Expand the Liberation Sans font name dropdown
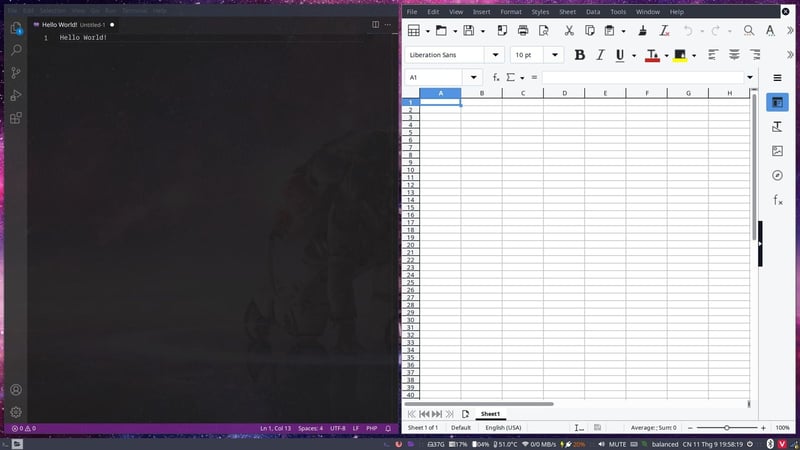The height and width of the screenshot is (450, 800). click(x=497, y=55)
